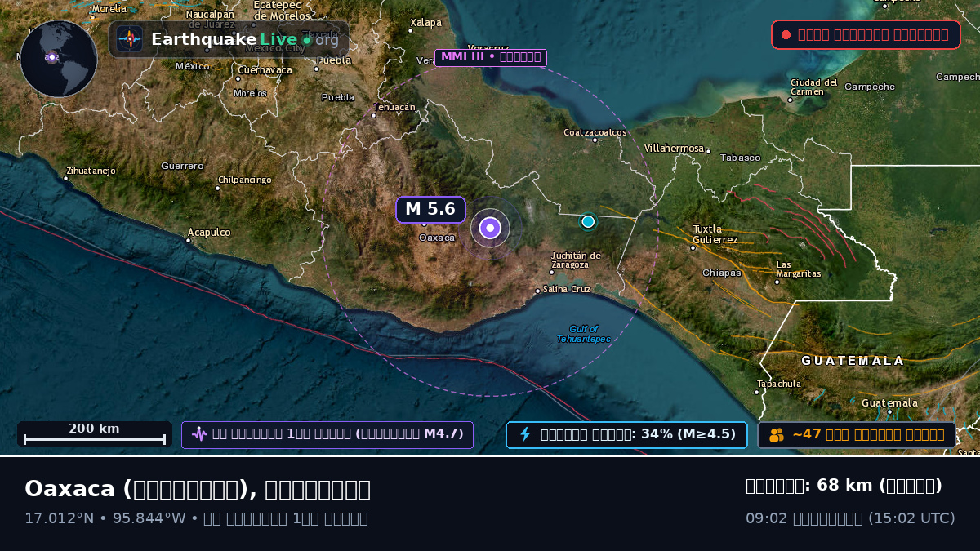Click the Tapachula city label
This screenshot has width=980, height=551.
[779, 384]
